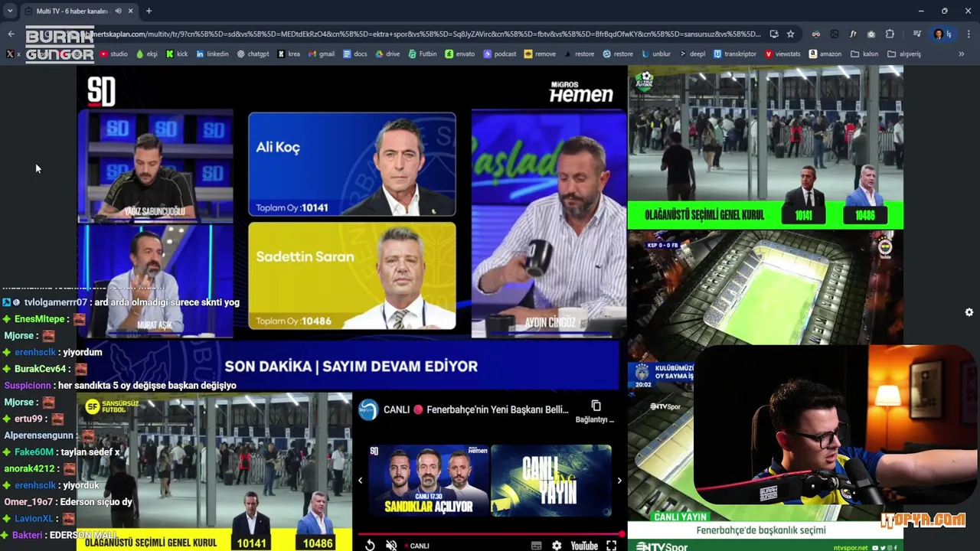The height and width of the screenshot is (551, 980).
Task: Click Suspicionn's chat message about sandıkta
Action: 120,386
